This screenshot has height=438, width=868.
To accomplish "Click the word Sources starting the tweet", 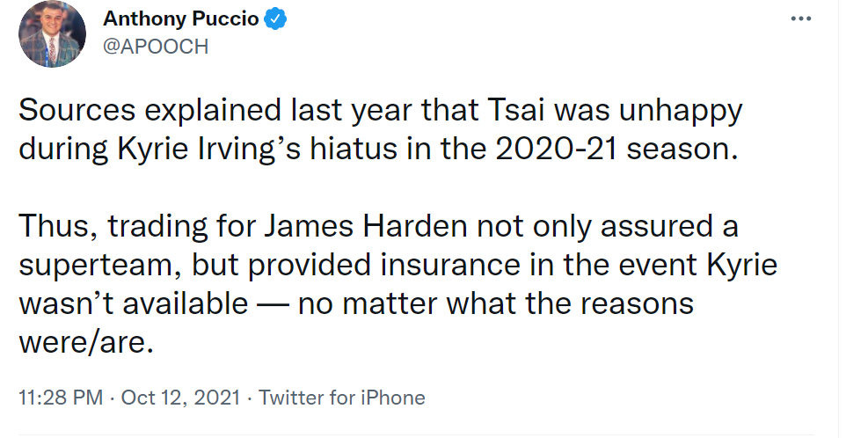I will pyautogui.click(x=77, y=111).
